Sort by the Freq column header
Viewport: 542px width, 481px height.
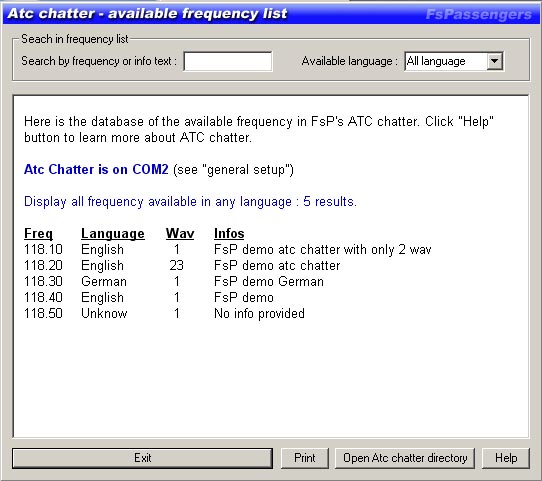click(x=38, y=233)
